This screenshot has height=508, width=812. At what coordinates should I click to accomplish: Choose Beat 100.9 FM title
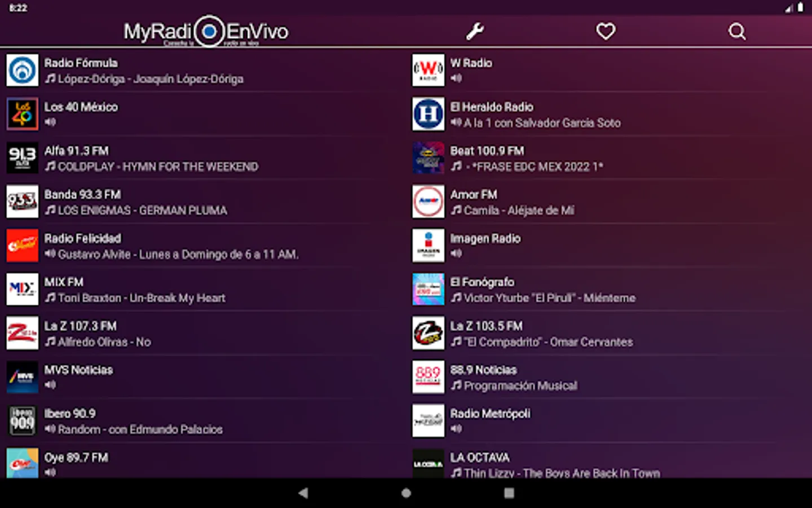pos(487,151)
